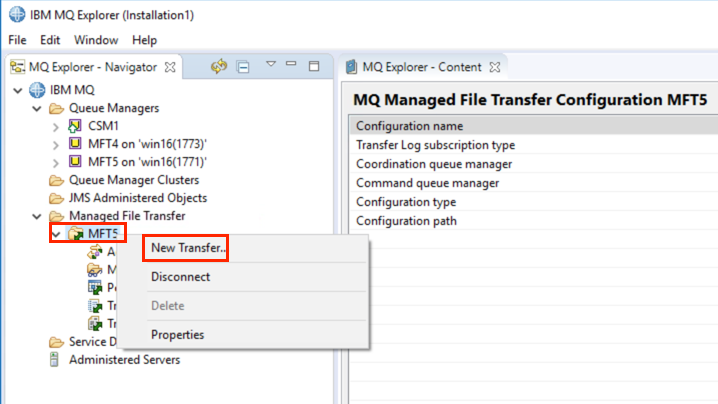The height and width of the screenshot is (404, 718).
Task: Collapse the IBM MQ root node
Action: [18, 90]
